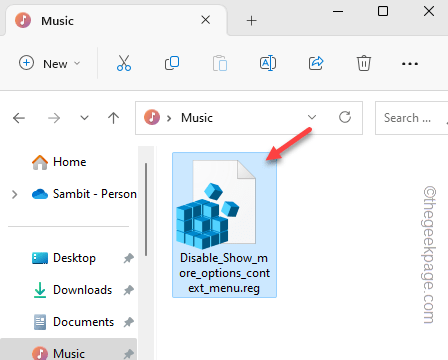Click the Paste clipboard icon
Viewport: 448px width, 360px height.
pos(220,63)
